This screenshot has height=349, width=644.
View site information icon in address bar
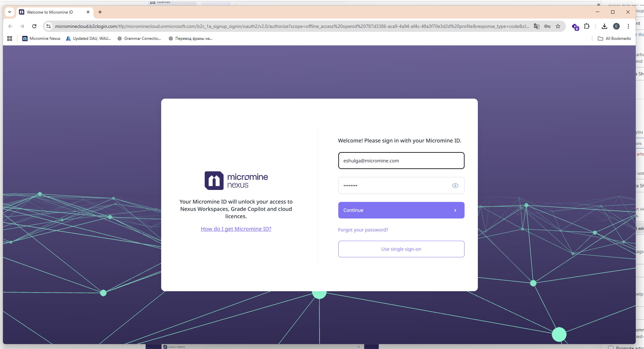(49, 26)
